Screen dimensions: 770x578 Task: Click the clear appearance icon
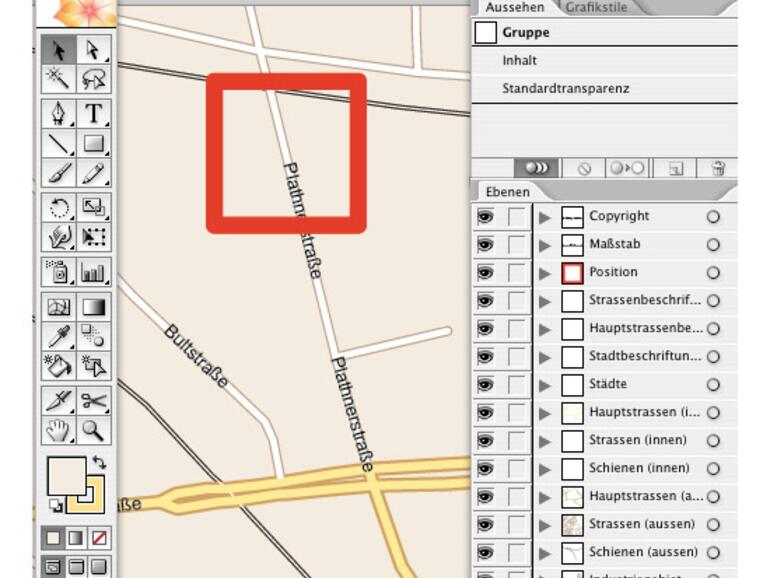pos(584,168)
